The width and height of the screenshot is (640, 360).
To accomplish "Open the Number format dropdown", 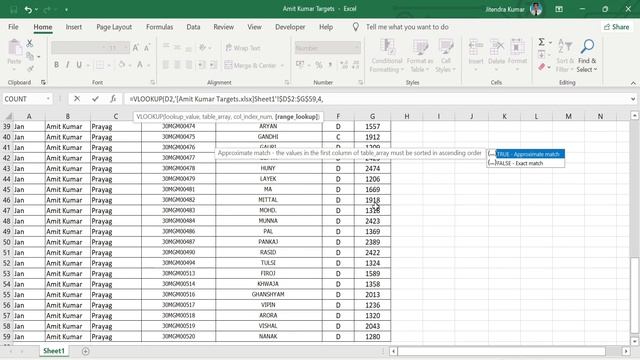I will pos(357,48).
